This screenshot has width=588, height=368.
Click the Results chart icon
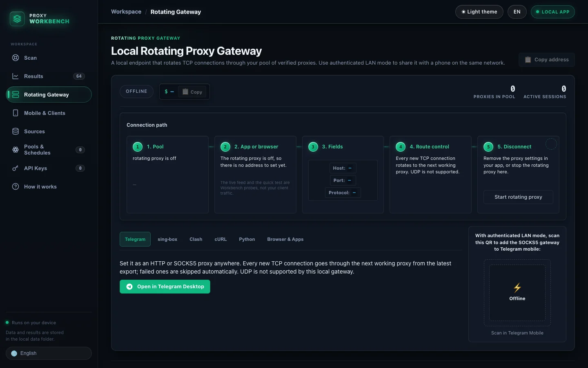[x=16, y=76]
